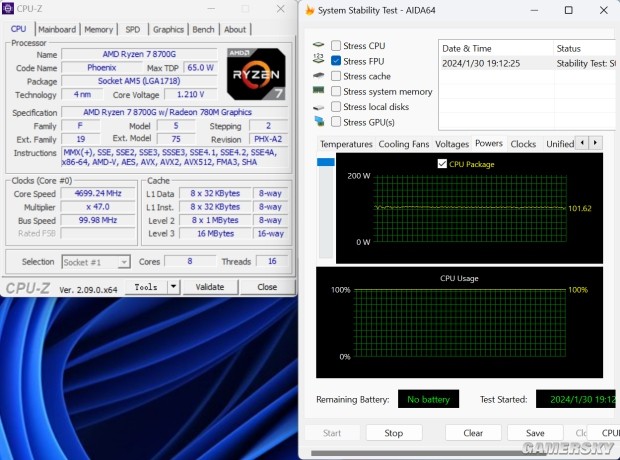Click the memory stick icon beside Stress system memory

(318, 91)
